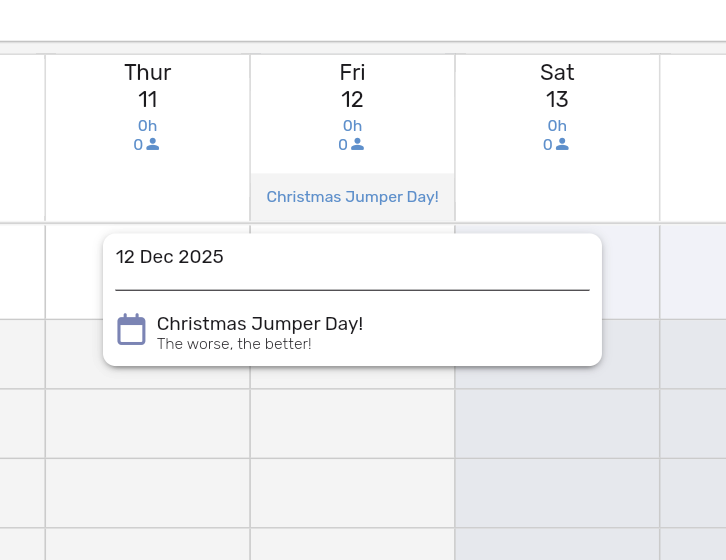
Task: Click the person icon under Sat 13
Action: click(563, 144)
